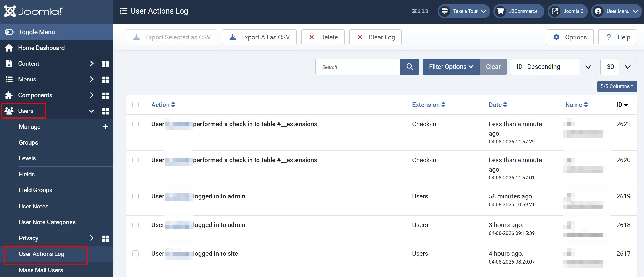Click Export All as CSV button
The width and height of the screenshot is (644, 277).
click(259, 37)
